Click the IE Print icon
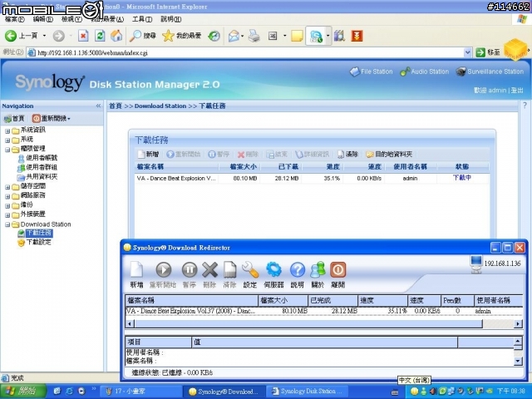The height and width of the screenshot is (399, 532). click(254, 36)
